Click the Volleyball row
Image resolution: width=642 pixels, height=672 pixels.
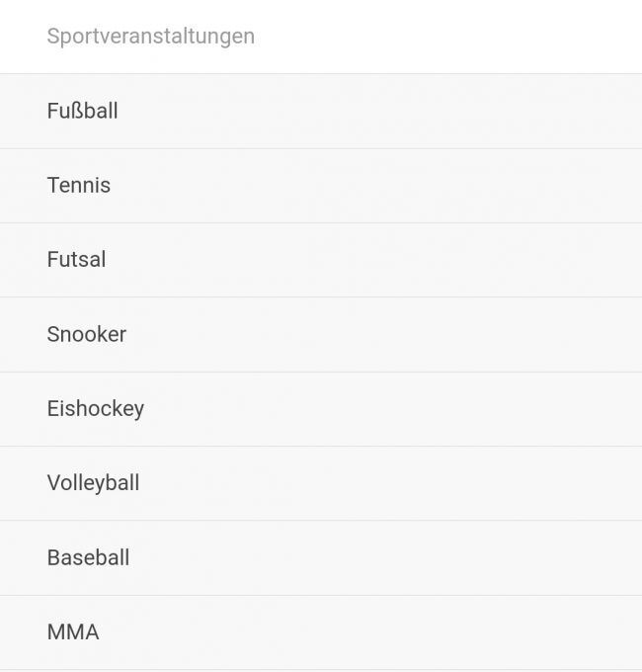pos(320,483)
